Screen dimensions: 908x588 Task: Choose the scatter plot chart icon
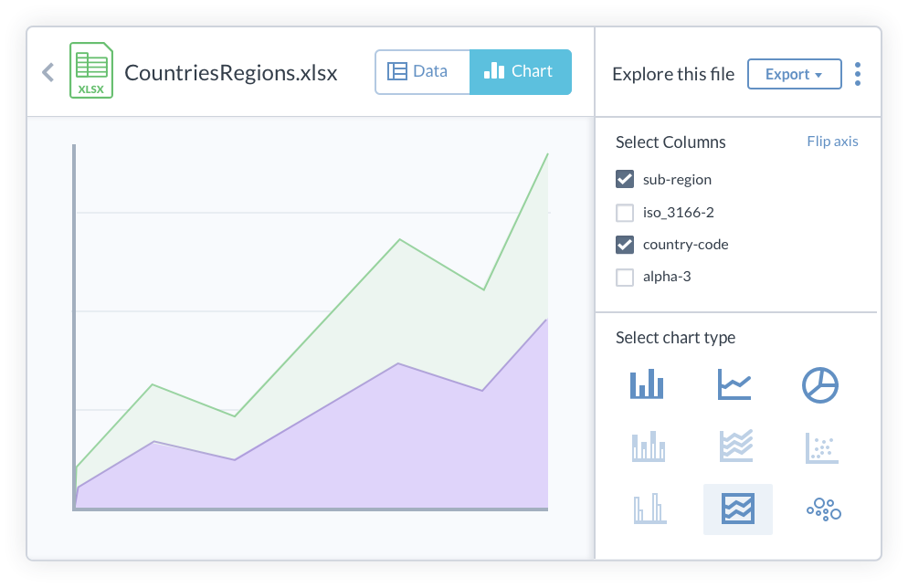pos(821,447)
